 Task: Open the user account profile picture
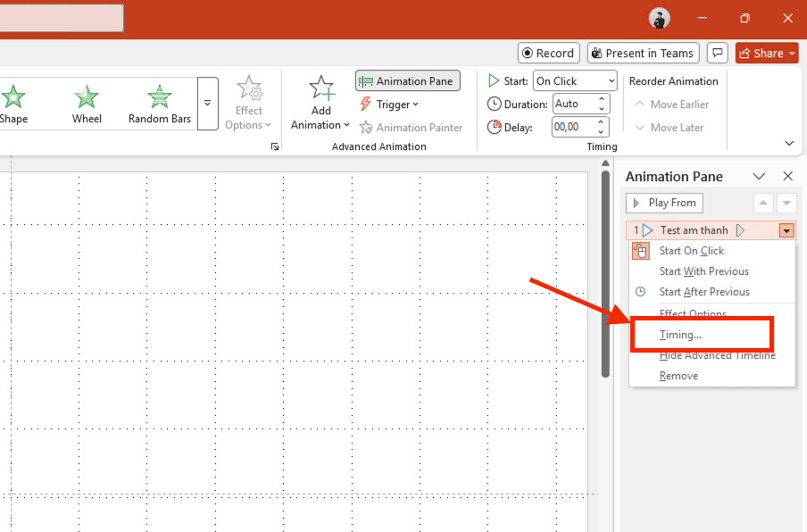pos(660,19)
